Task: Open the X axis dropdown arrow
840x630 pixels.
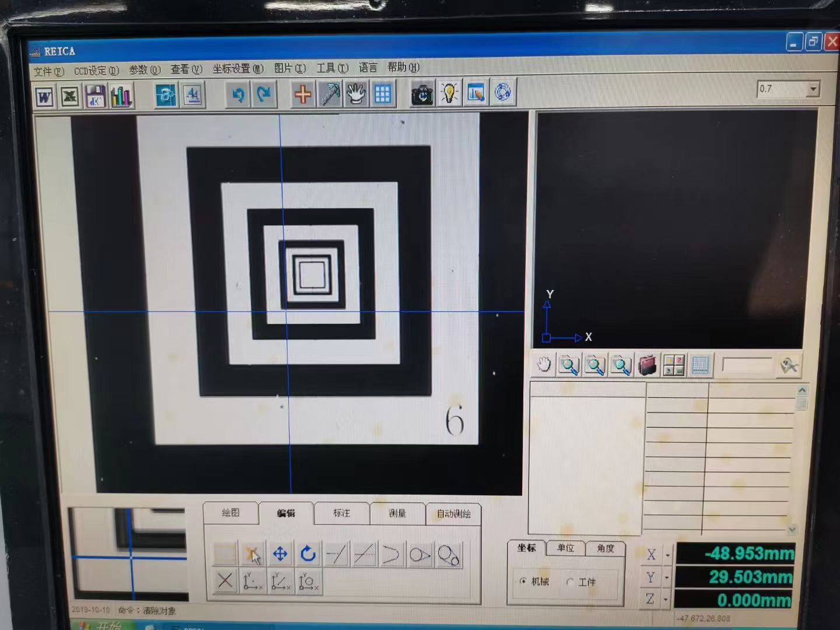Action: (668, 555)
